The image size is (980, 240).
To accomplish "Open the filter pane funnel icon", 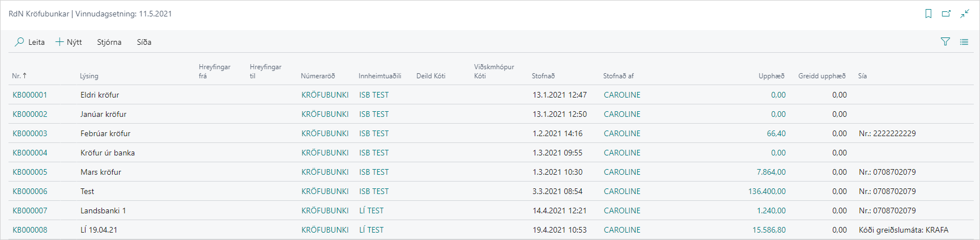I will click(945, 41).
